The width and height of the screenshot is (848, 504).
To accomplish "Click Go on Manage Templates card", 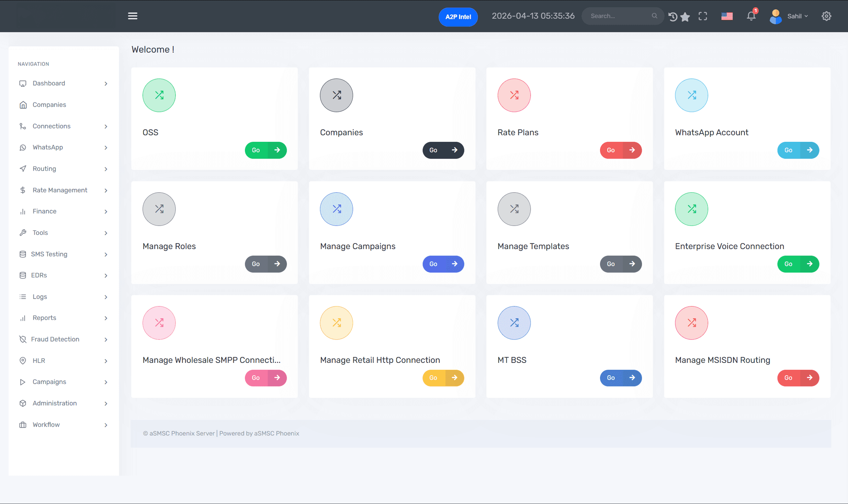I will coord(621,264).
